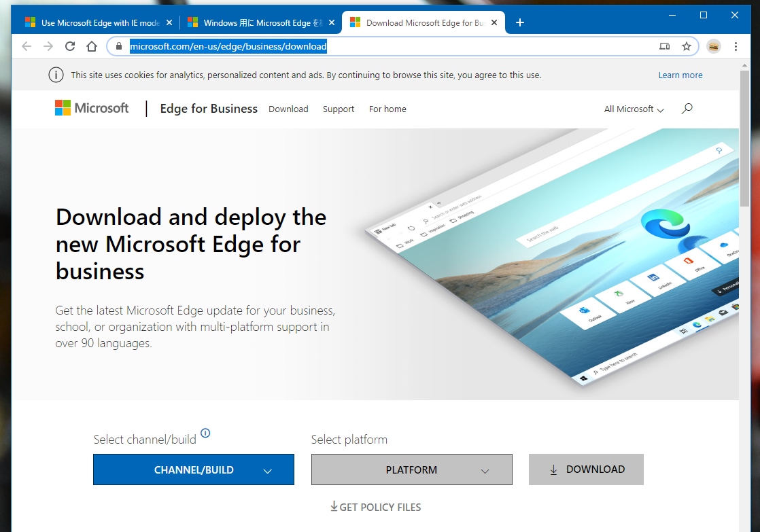This screenshot has height=532, width=760.
Task: Click the Microsoft logo
Action: pyautogui.click(x=92, y=108)
